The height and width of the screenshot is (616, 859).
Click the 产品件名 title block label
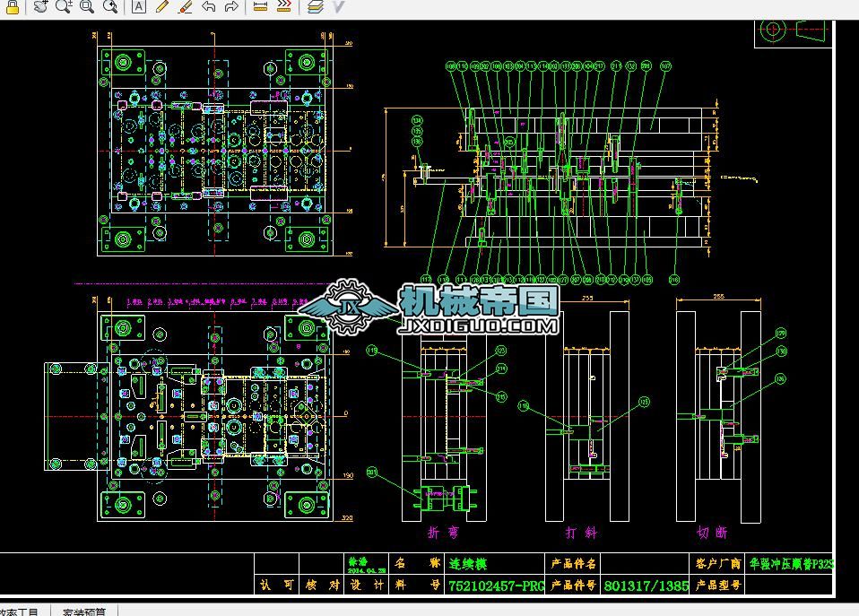(574, 564)
